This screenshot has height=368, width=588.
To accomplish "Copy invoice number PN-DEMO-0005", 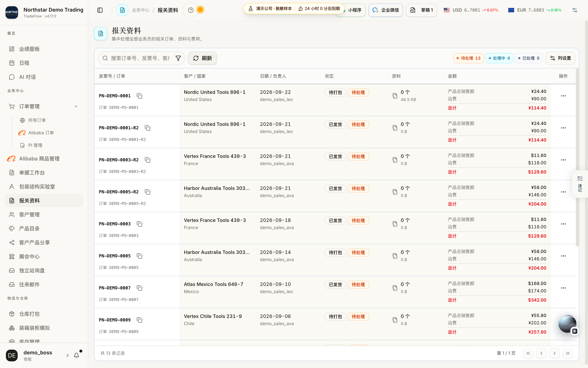I will point(139,256).
